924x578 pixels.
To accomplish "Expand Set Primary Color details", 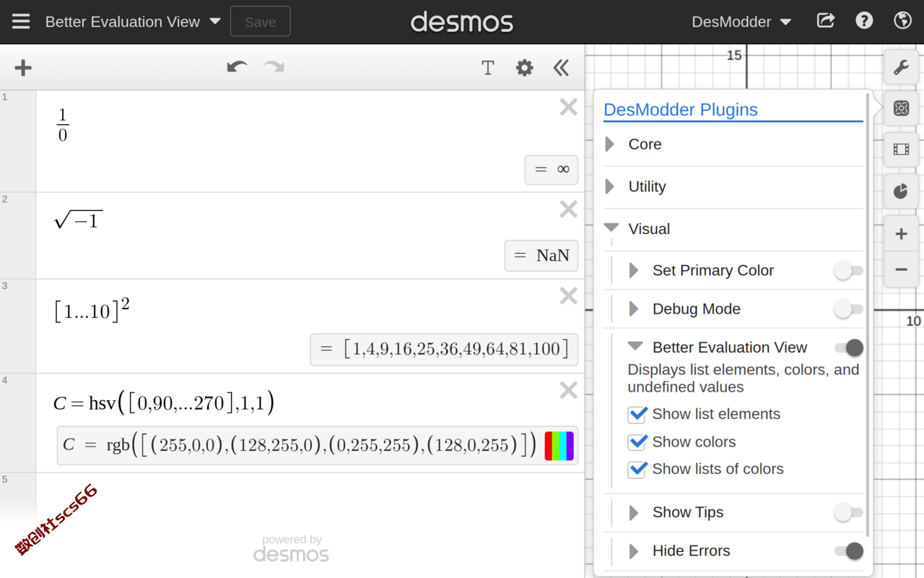I will tap(634, 271).
